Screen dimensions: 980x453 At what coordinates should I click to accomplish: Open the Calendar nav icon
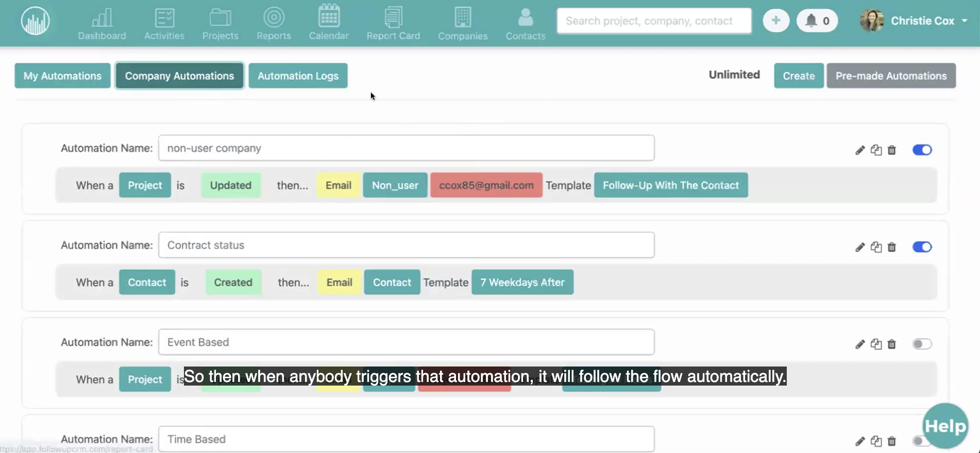tap(329, 23)
